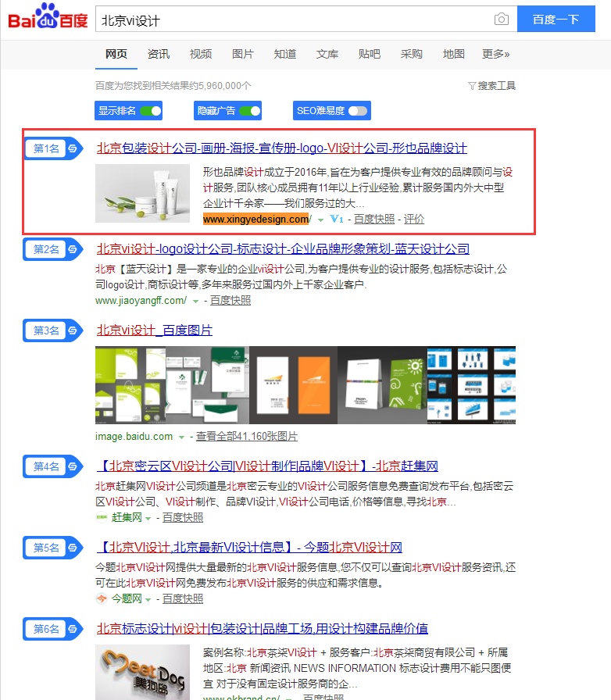611x700 pixels.
Task: Switch to 贴吧 tab
Action: click(370, 54)
